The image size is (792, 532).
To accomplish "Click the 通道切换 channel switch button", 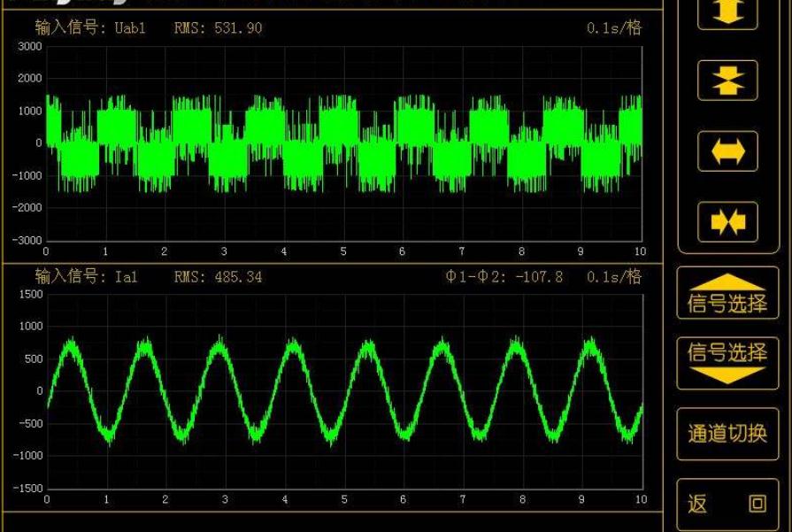I will 728,434.
